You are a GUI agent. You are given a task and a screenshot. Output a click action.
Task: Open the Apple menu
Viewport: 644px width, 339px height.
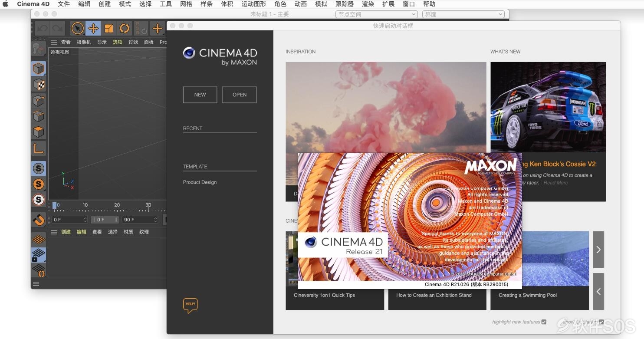[6, 4]
